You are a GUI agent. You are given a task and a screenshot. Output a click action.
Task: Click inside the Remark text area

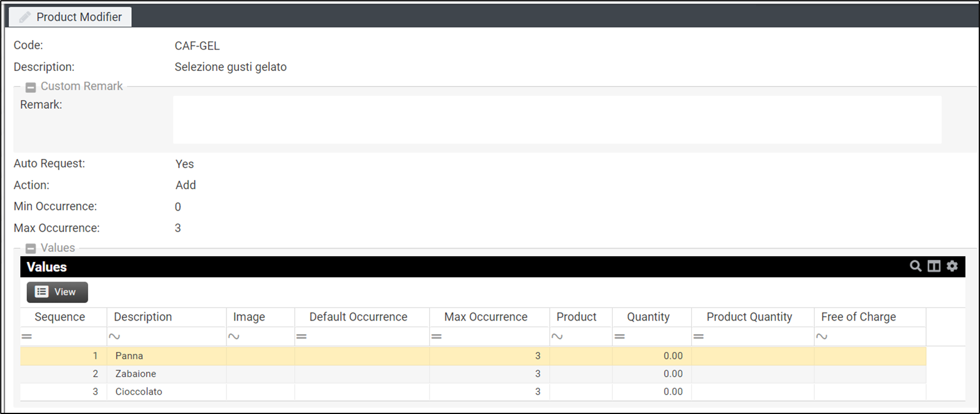pyautogui.click(x=556, y=119)
